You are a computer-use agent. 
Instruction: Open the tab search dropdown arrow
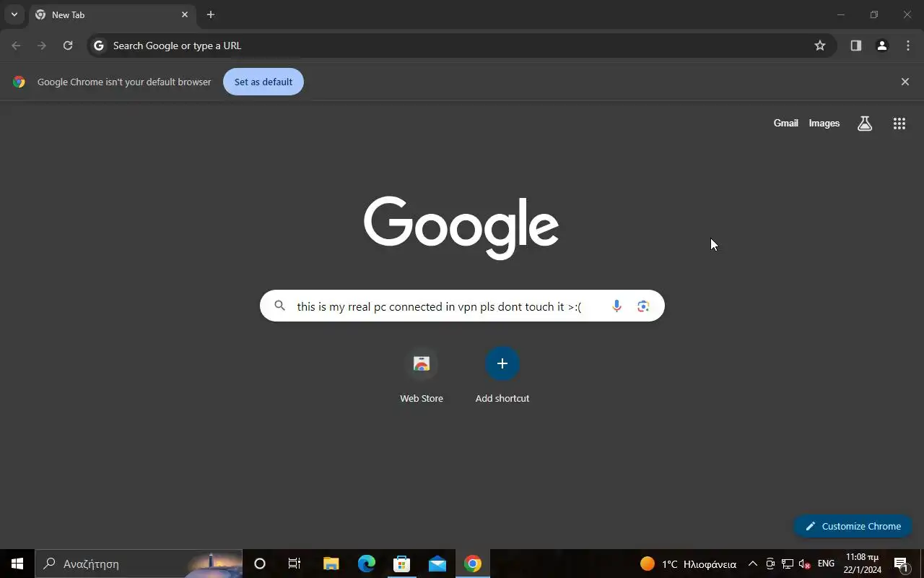point(14,14)
